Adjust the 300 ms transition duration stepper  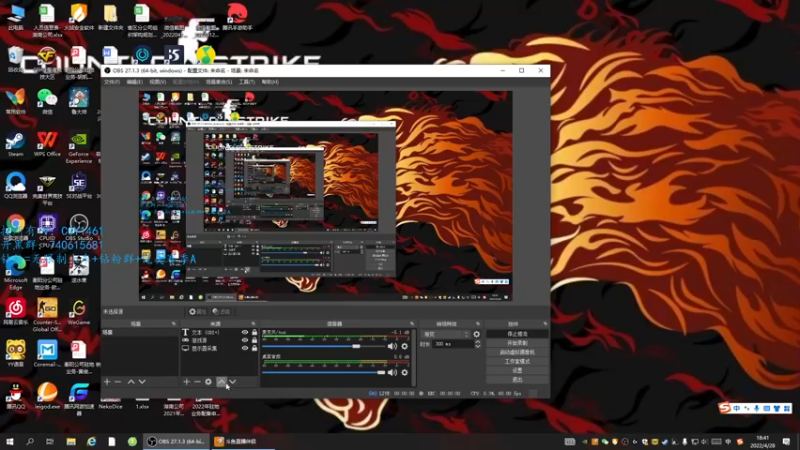point(478,344)
